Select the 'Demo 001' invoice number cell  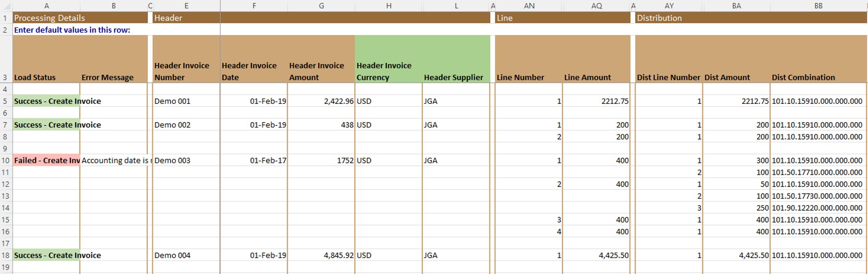tap(186, 101)
